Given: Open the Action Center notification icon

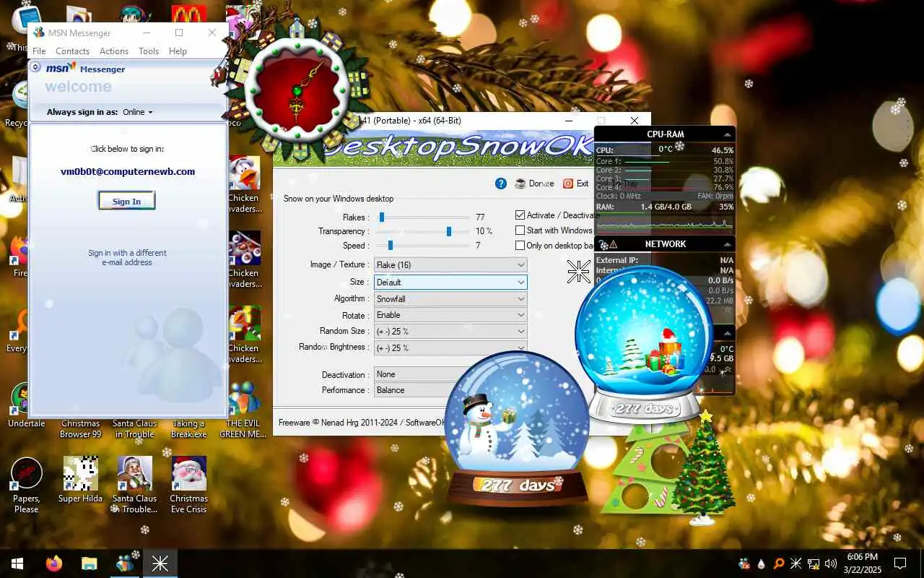Looking at the screenshot, I should coord(900,564).
